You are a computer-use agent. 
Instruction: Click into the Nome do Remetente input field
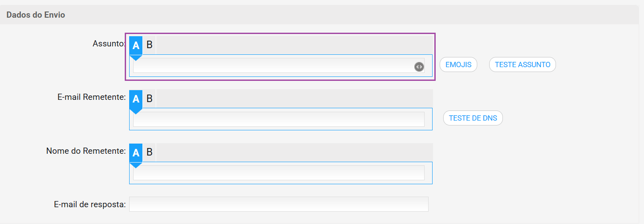279,173
